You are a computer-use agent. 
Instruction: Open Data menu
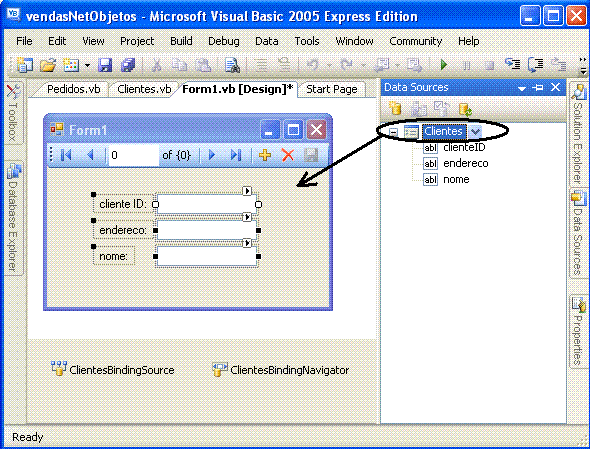pos(266,41)
